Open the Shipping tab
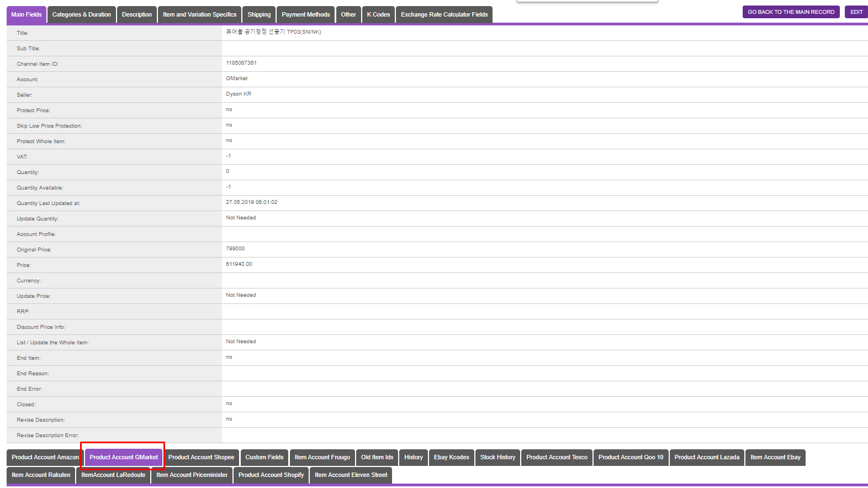868x488 pixels. (259, 15)
